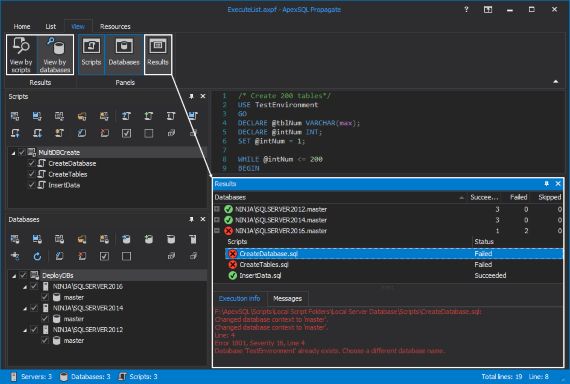
Task: Click the yellow open-folder icon in Scripts toolbar
Action: [82, 116]
